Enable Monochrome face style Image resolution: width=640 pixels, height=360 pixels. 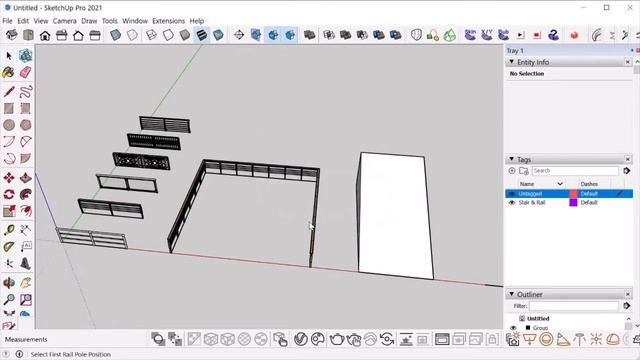tap(218, 35)
